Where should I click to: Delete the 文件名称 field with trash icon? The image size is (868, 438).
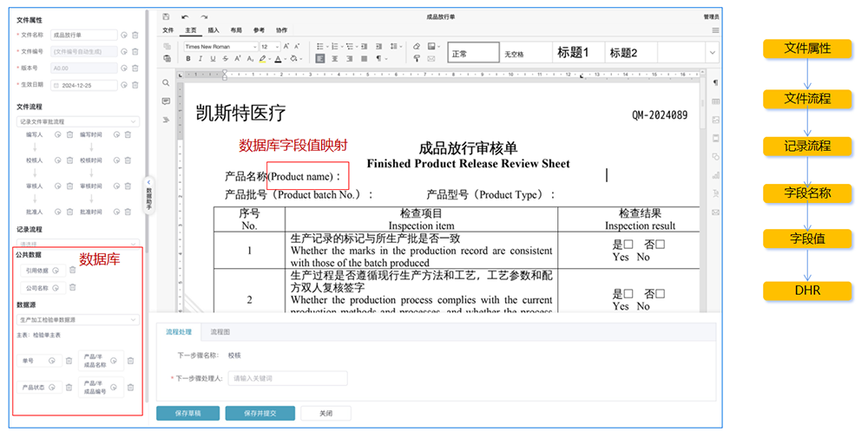135,35
